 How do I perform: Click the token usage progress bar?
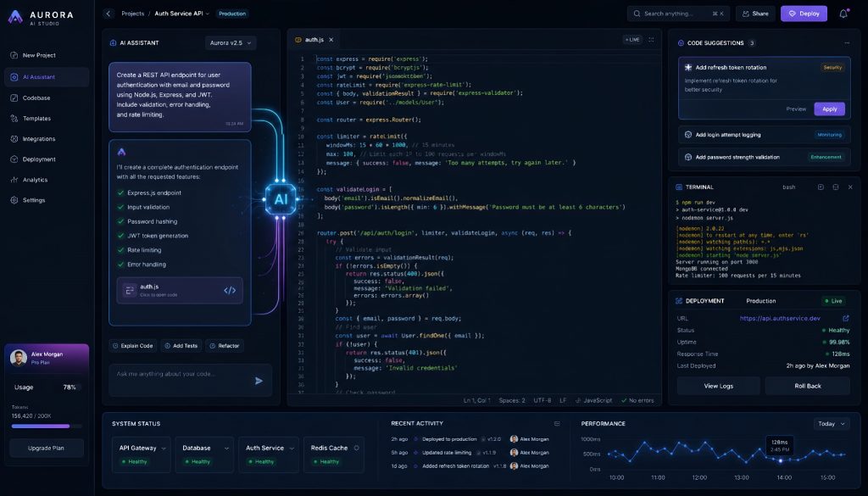[x=47, y=426]
